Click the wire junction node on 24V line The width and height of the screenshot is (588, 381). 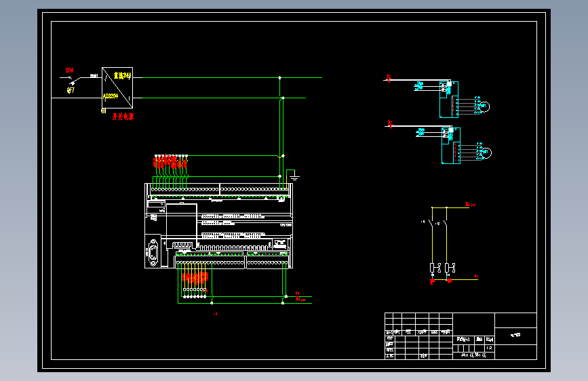pos(279,78)
